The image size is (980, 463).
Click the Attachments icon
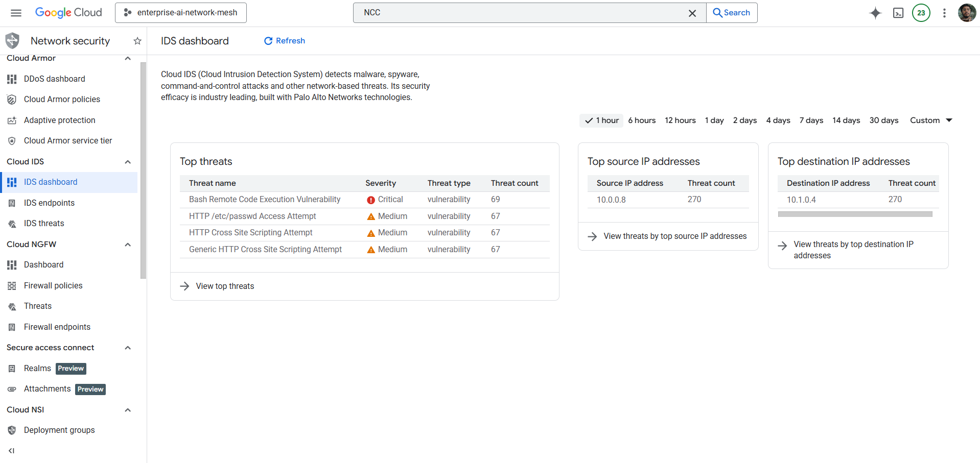tap(12, 389)
